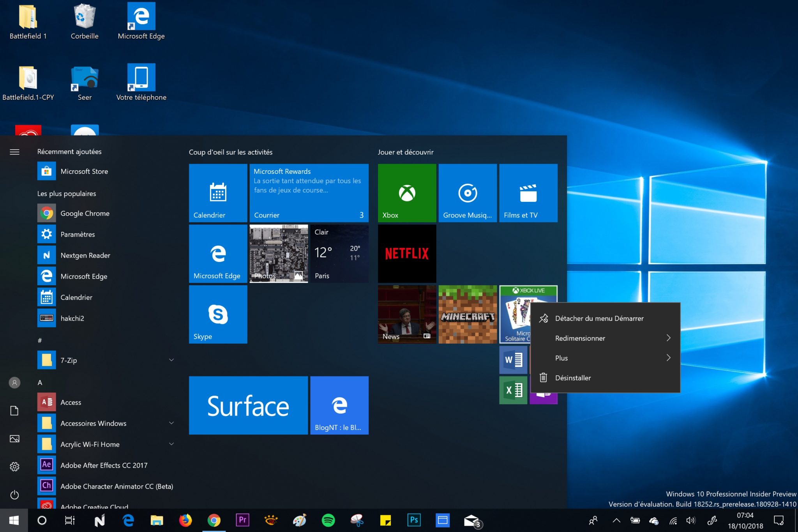Open the Surface tile
The width and height of the screenshot is (798, 532).
tap(248, 405)
